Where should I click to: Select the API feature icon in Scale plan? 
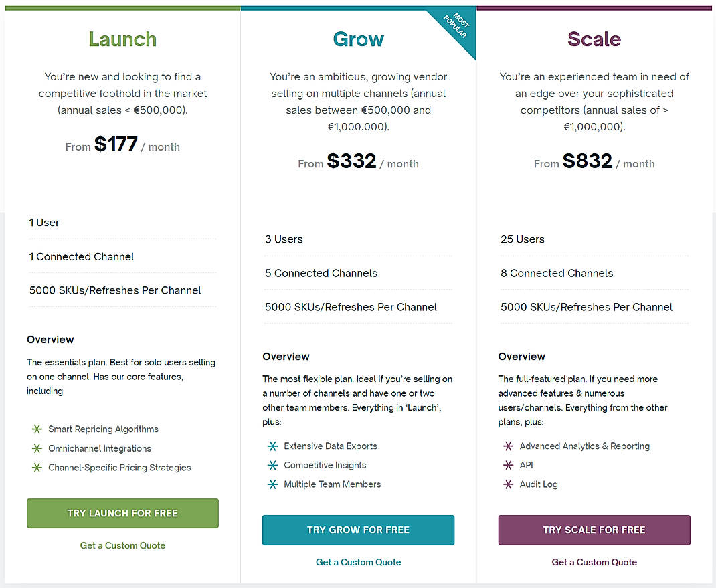click(509, 465)
